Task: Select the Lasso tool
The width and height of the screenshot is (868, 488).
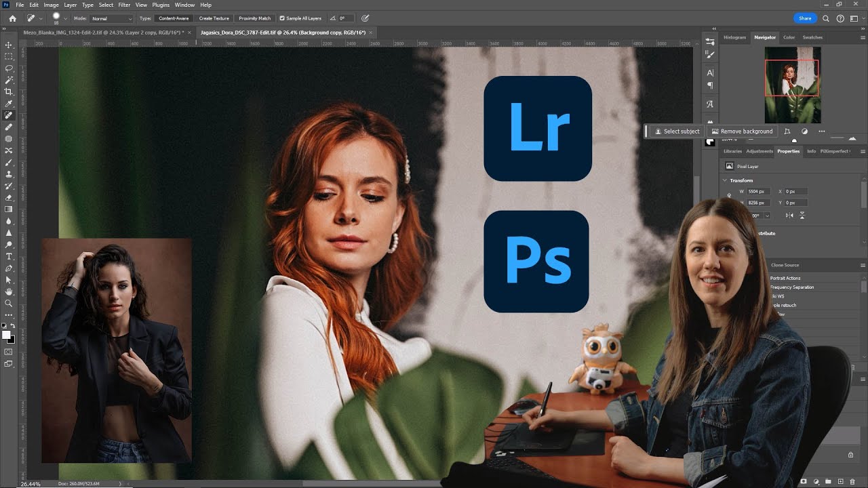Action: 9,68
